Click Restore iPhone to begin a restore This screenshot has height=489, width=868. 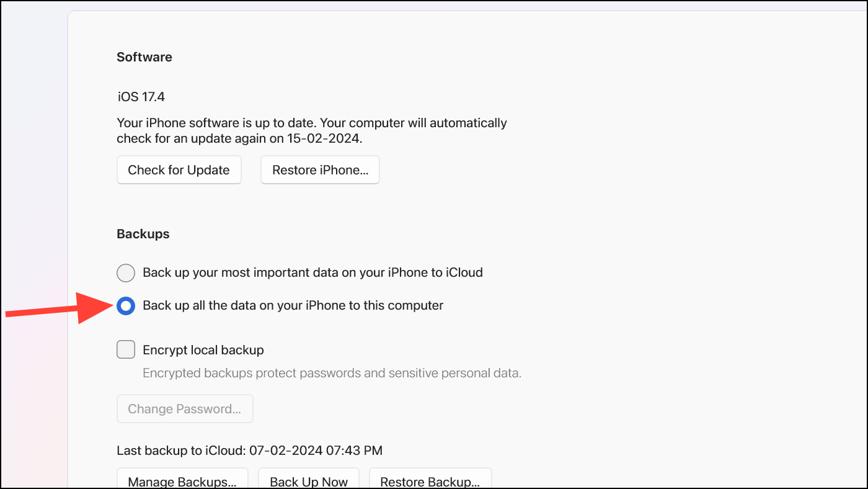coord(319,169)
